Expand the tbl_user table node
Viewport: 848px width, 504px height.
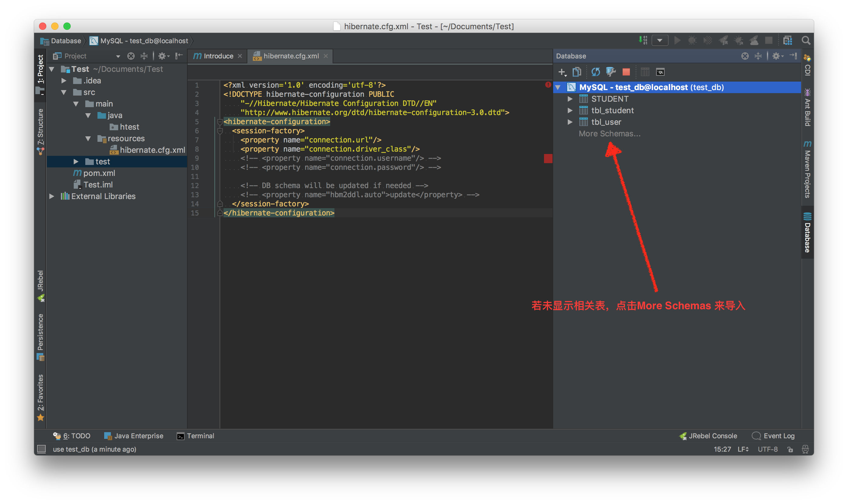(570, 122)
